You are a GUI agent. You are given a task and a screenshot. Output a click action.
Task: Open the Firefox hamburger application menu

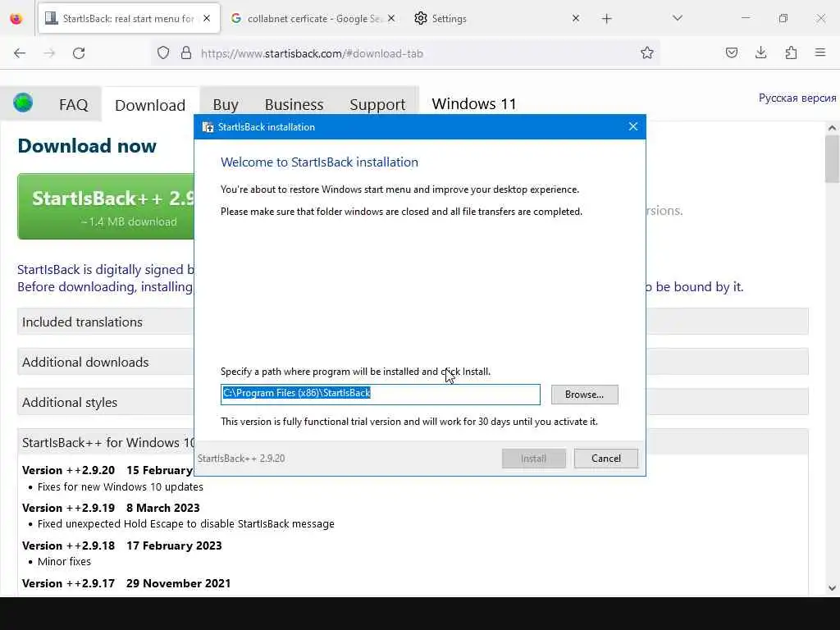click(820, 52)
